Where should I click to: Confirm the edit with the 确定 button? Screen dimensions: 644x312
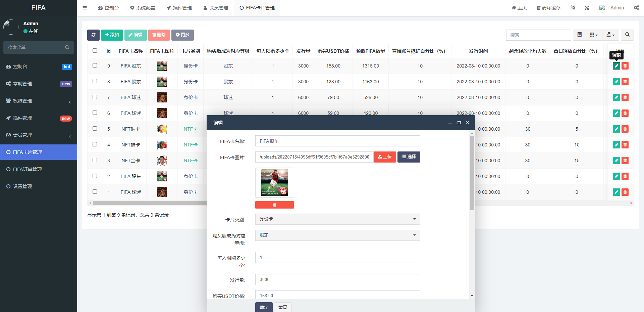tap(264, 307)
